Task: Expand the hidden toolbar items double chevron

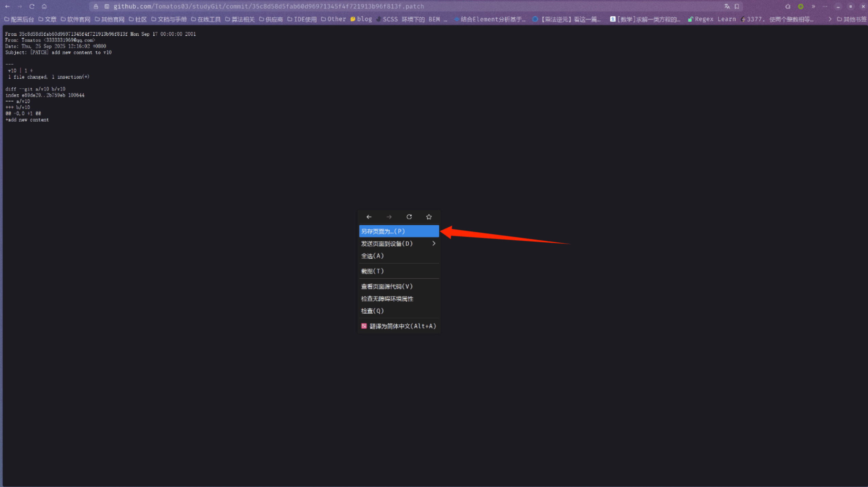Action: 813,6
